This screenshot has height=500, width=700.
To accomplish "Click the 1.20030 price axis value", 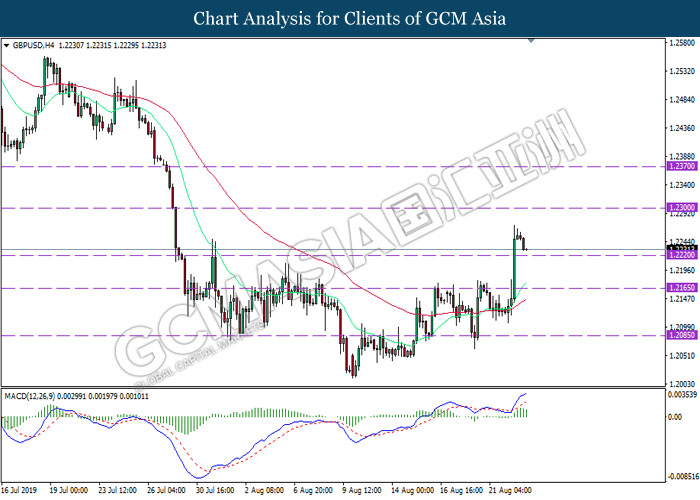I will pyautogui.click(x=683, y=383).
